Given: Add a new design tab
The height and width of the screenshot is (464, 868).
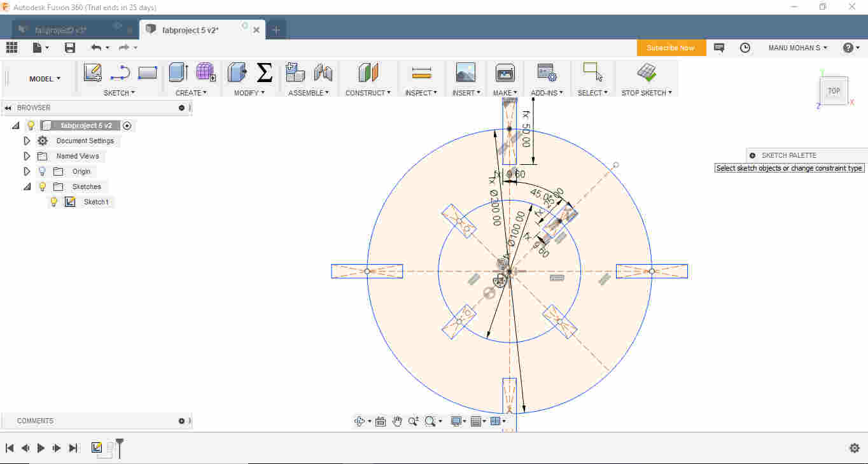Looking at the screenshot, I should tap(276, 30).
